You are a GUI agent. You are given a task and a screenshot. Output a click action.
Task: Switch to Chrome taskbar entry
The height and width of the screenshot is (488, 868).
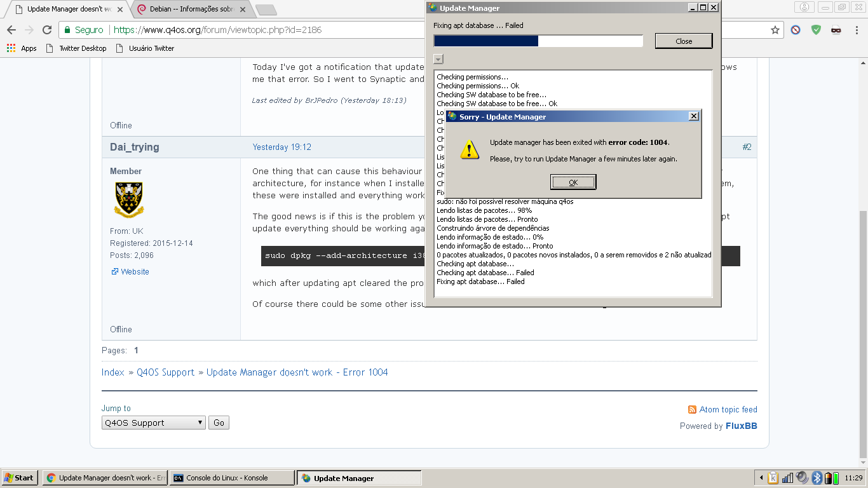(105, 478)
